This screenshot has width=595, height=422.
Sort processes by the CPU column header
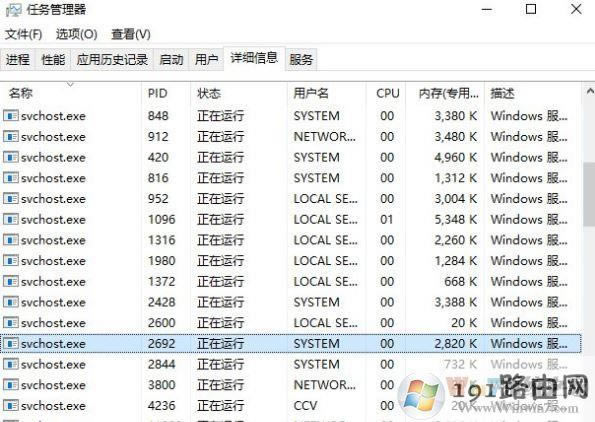pyautogui.click(x=386, y=93)
